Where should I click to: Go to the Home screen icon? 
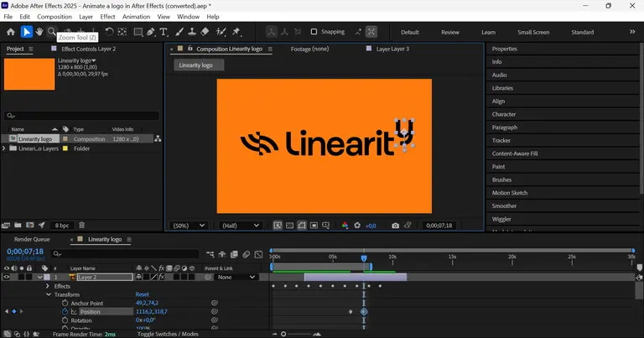click(11, 32)
